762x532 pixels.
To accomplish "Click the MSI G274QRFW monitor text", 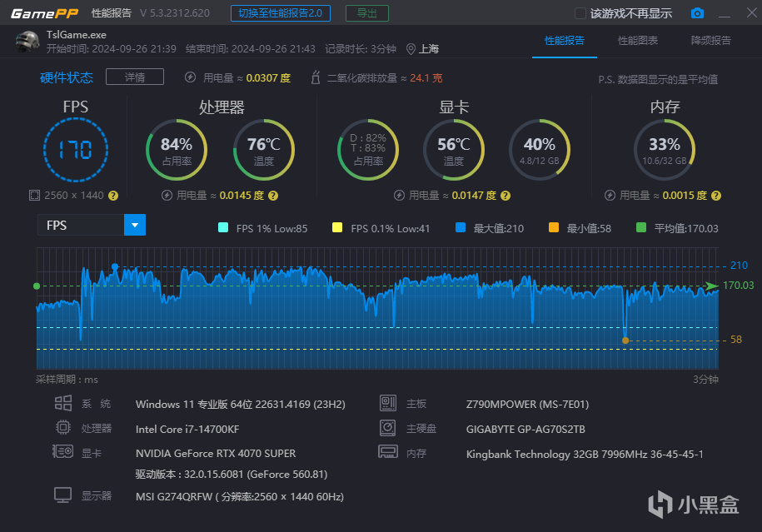I will (x=240, y=496).
